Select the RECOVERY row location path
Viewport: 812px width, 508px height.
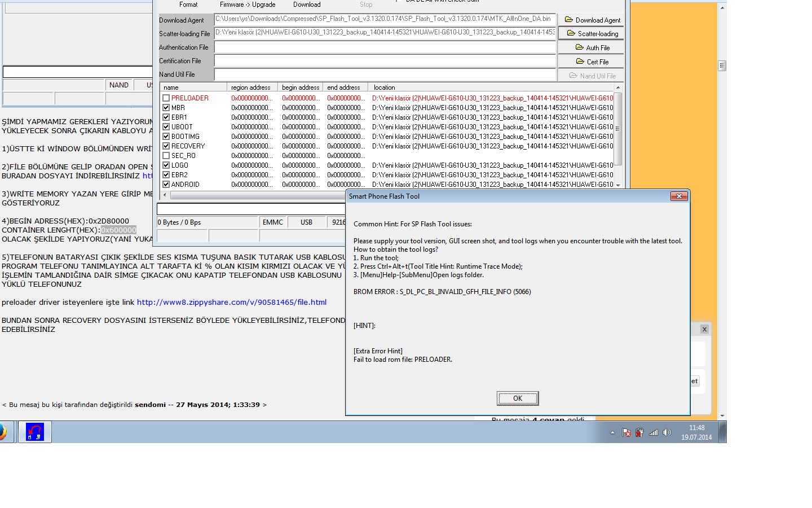[492, 146]
